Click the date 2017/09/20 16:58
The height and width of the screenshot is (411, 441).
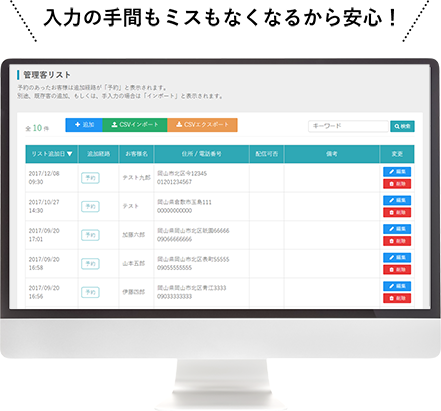click(44, 264)
